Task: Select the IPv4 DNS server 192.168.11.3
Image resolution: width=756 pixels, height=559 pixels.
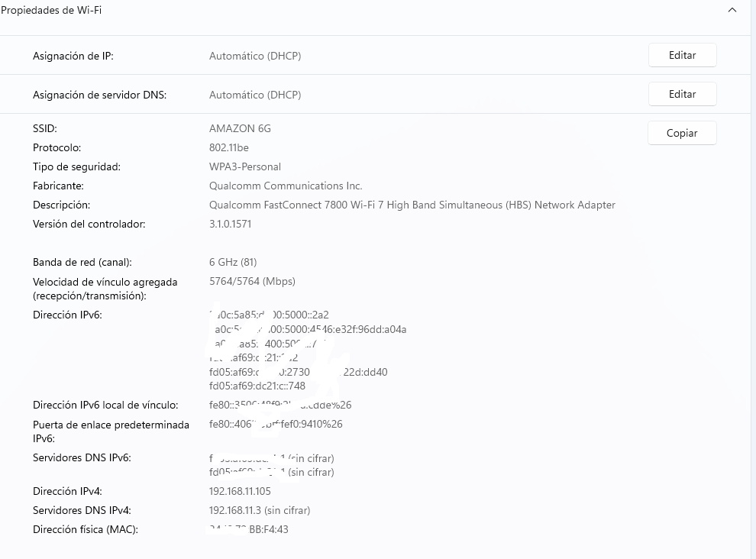Action: 260,511
